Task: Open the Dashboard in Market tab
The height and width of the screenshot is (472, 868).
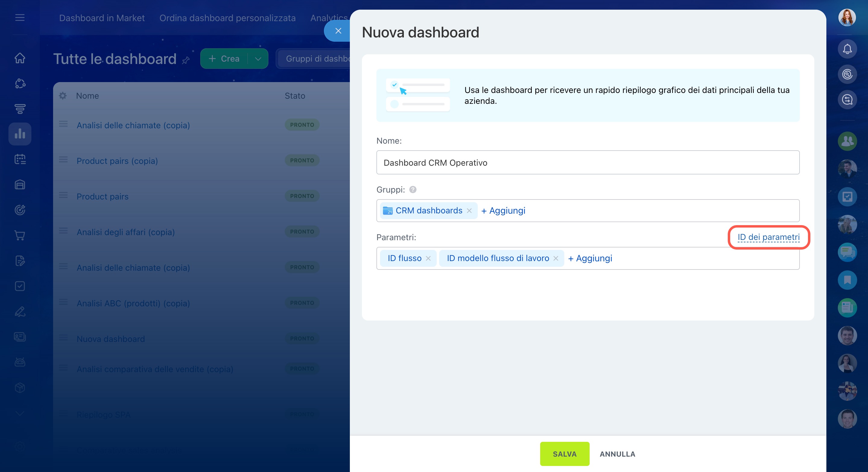Action: [102, 18]
